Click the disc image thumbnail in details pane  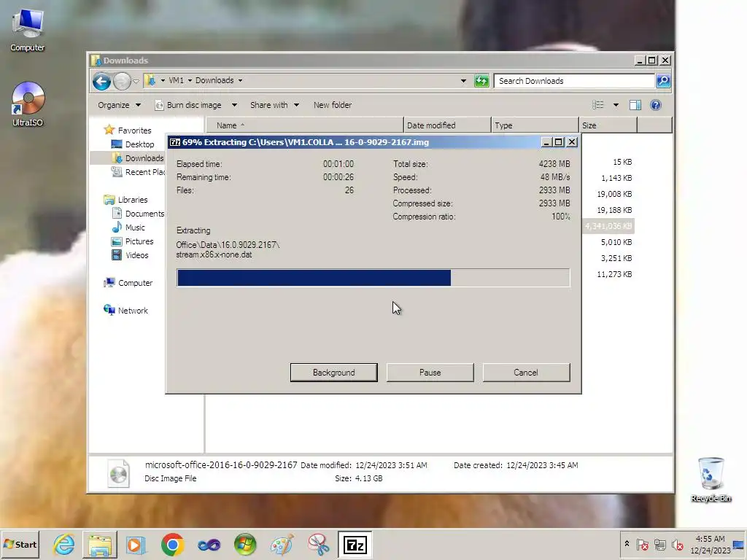coord(118,472)
